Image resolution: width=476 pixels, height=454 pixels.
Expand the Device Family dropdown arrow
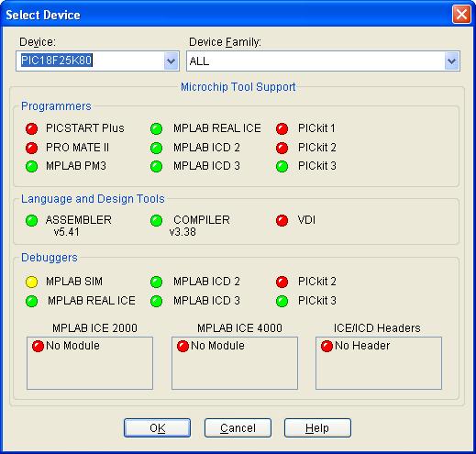[x=451, y=61]
